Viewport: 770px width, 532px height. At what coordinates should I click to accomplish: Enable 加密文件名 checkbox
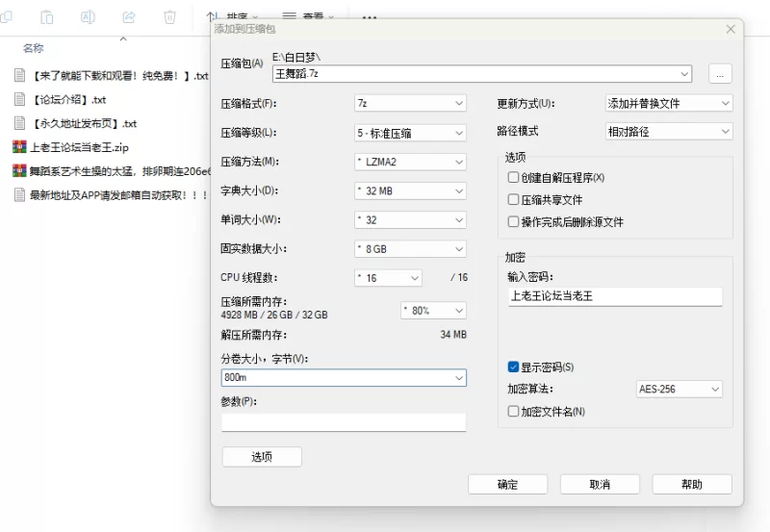513,411
